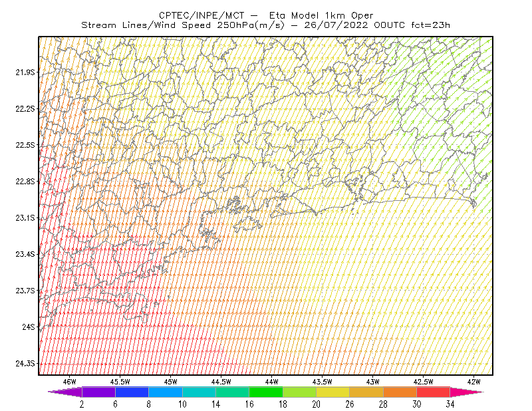Click the dark blue legend segment 6-8
The image size is (532, 411).
pos(132,392)
